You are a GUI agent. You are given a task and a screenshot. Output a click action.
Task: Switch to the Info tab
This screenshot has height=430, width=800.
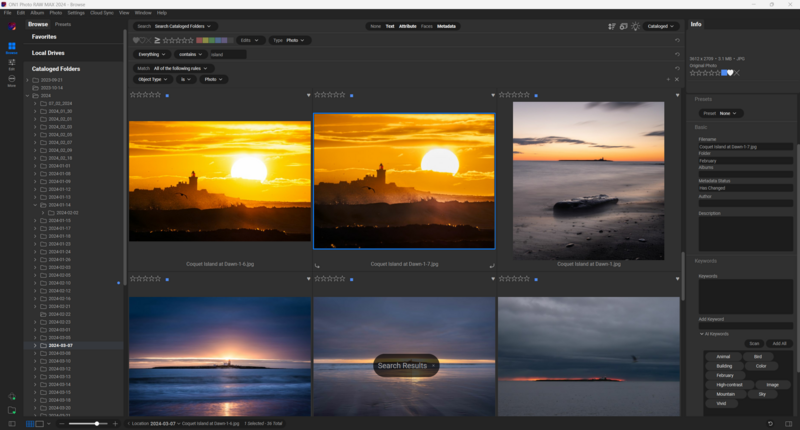[x=696, y=24]
